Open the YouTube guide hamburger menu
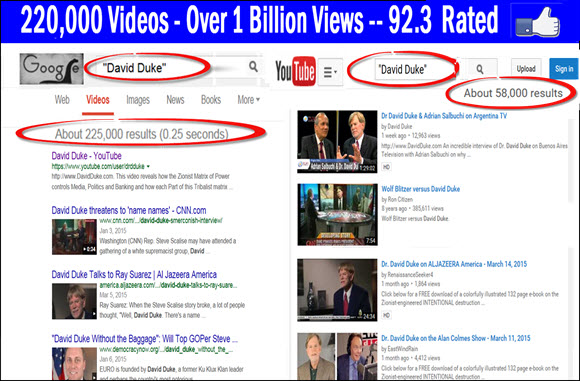 pos(330,72)
